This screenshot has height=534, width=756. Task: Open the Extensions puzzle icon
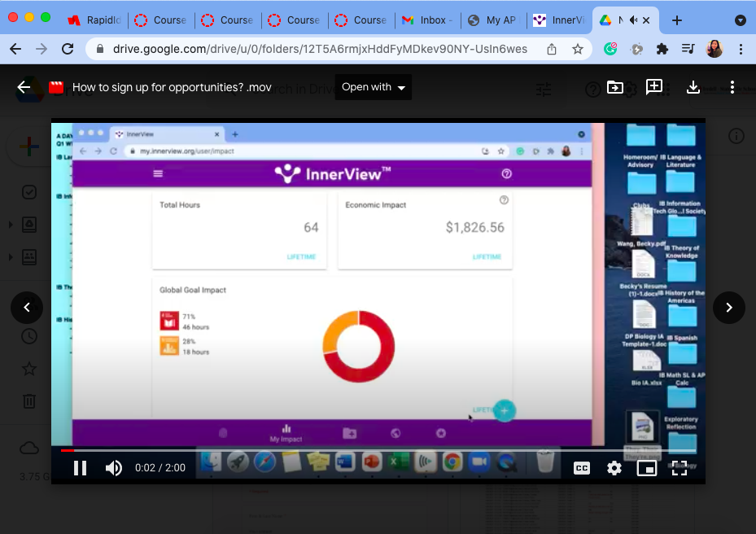[x=662, y=49]
